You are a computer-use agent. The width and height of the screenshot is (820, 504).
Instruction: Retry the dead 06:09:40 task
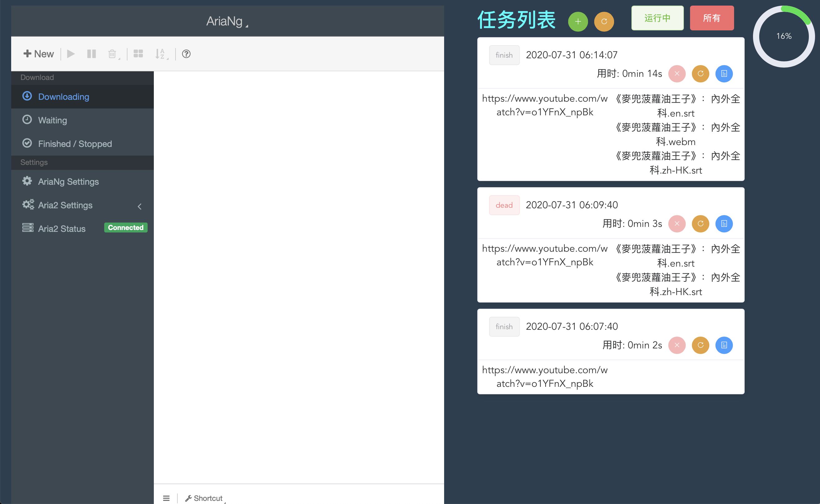pos(700,224)
